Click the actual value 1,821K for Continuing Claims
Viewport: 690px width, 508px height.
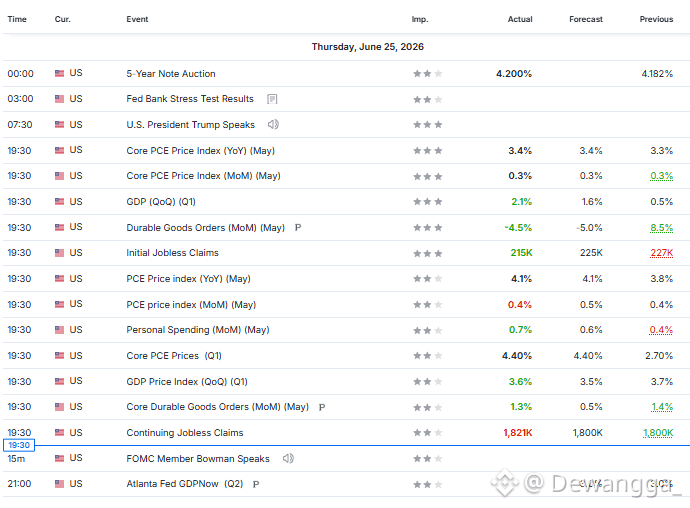pos(518,433)
